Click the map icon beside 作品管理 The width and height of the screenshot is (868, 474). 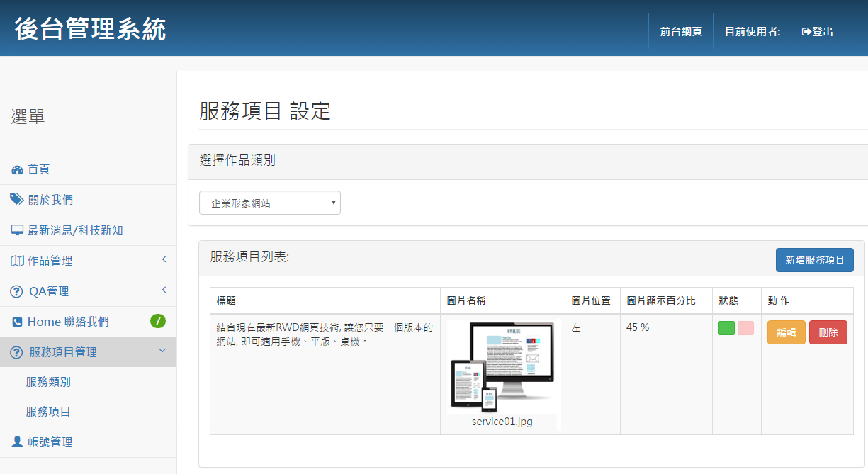(x=18, y=261)
